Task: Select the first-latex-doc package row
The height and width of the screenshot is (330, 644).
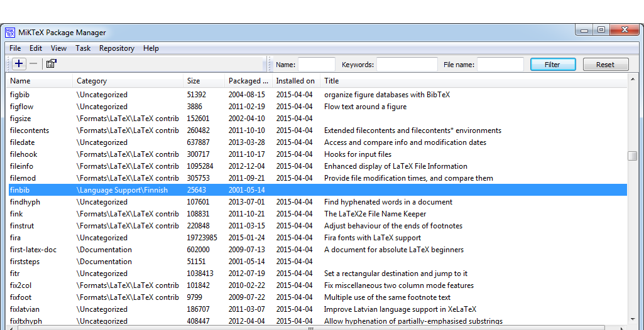Action: (x=318, y=249)
